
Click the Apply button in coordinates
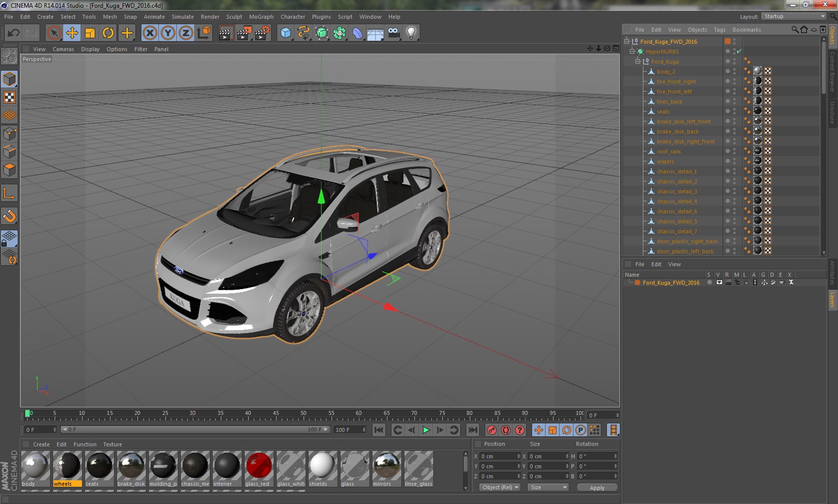click(x=597, y=487)
